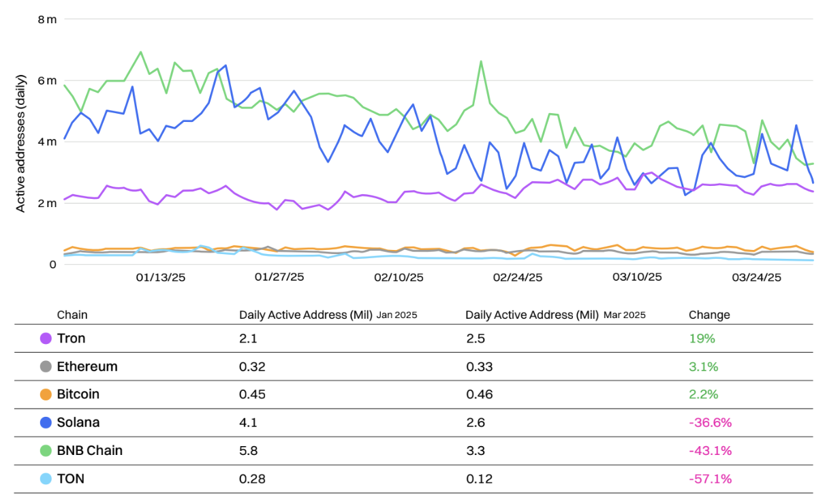
Task: Click the "02/24/25" x-axis date
Action: pyautogui.click(x=518, y=277)
